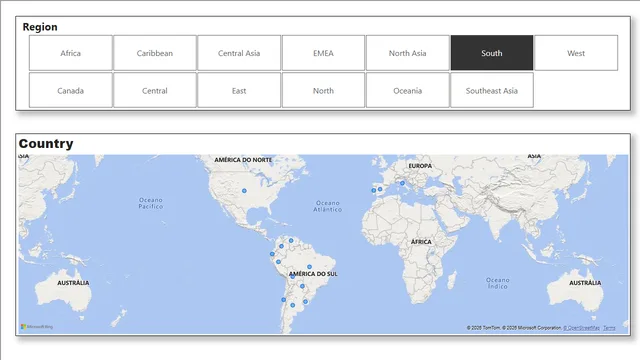Click the ÁFRICA map label
Viewport: 640px width, 360px height.
pos(421,242)
